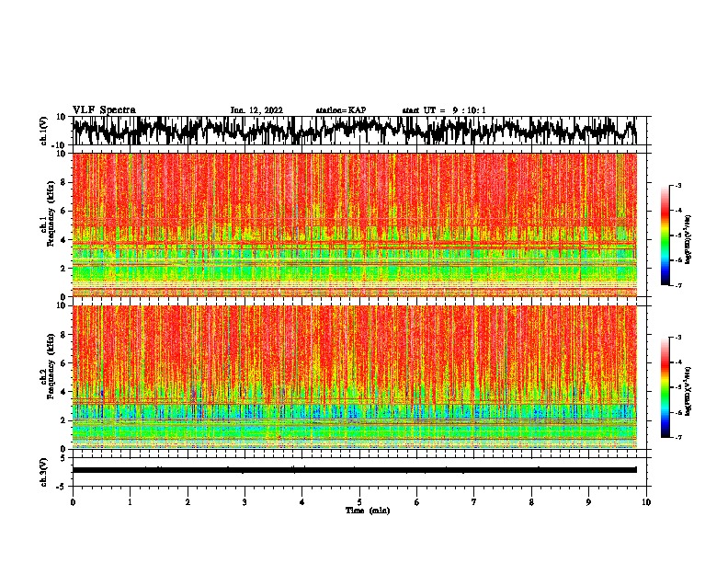Click the "5" tick on ch.3(V) axis

(64, 458)
